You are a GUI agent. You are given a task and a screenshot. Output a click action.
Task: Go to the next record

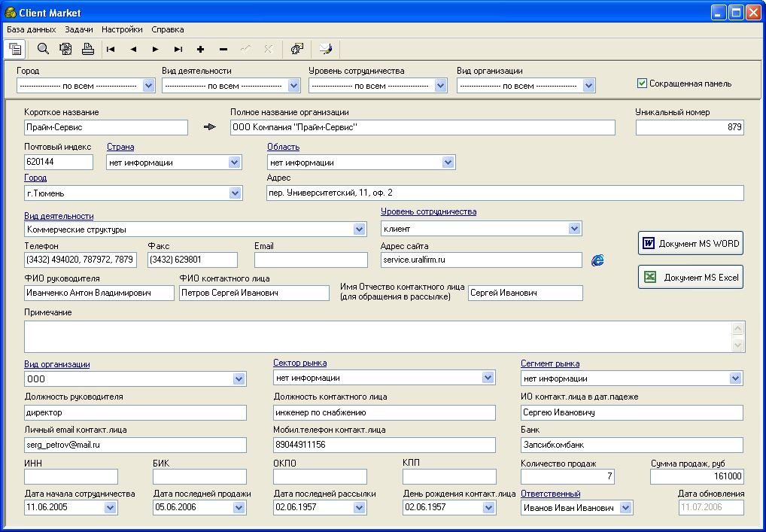click(155, 49)
